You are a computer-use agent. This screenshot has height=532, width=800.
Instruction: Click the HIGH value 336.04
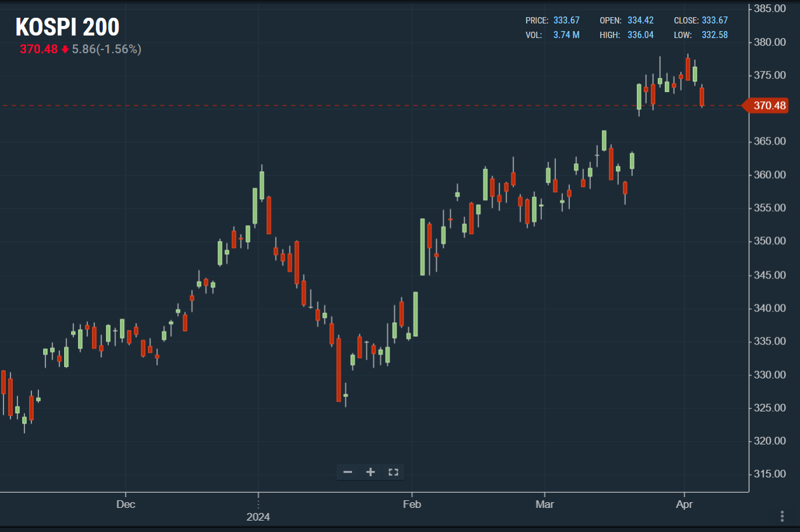pos(640,35)
